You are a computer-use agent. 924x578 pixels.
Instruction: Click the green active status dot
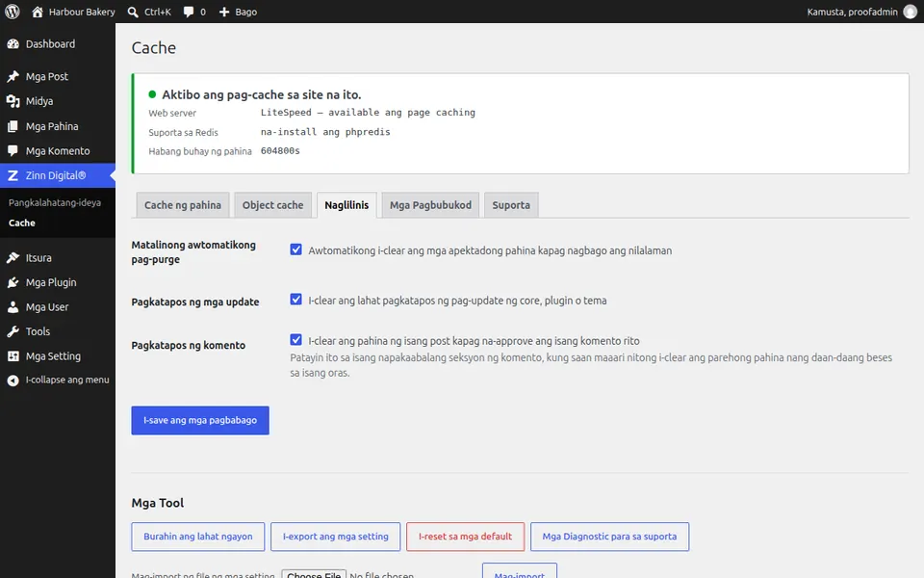coord(152,94)
